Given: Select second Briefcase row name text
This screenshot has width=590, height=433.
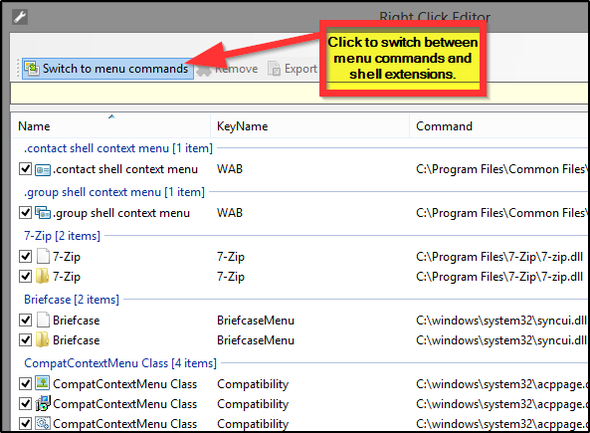Looking at the screenshot, I should coord(76,340).
